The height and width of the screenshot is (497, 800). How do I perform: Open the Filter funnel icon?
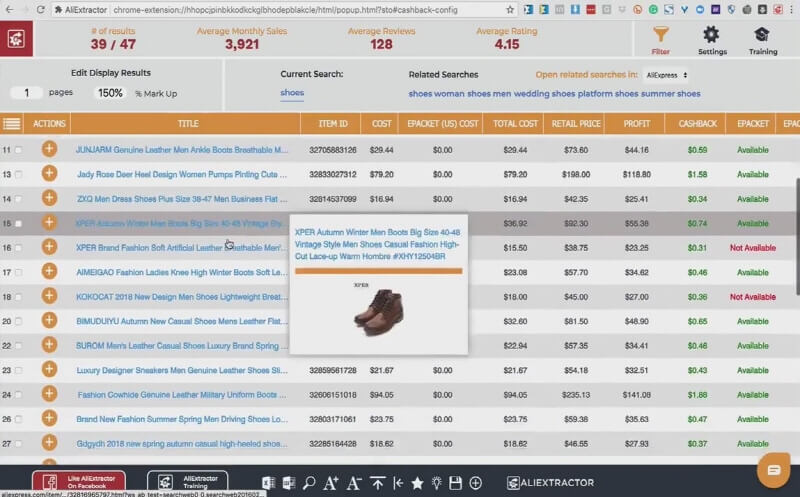point(660,38)
